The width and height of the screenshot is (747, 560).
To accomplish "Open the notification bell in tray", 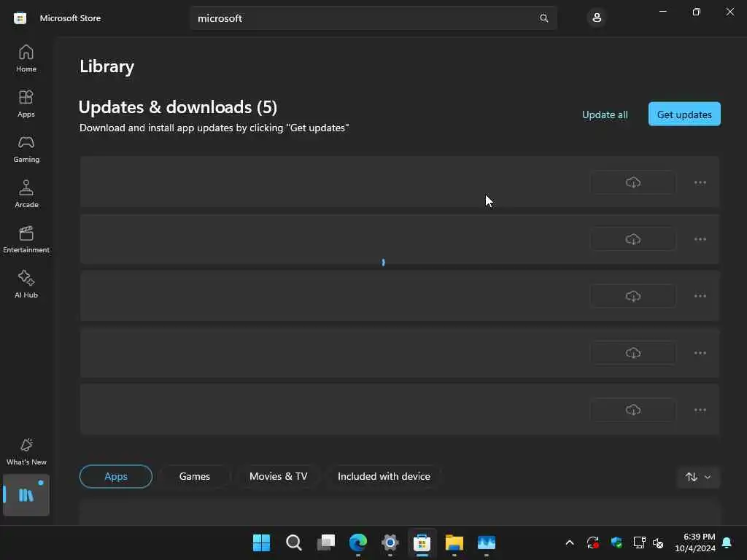I will [x=727, y=542].
